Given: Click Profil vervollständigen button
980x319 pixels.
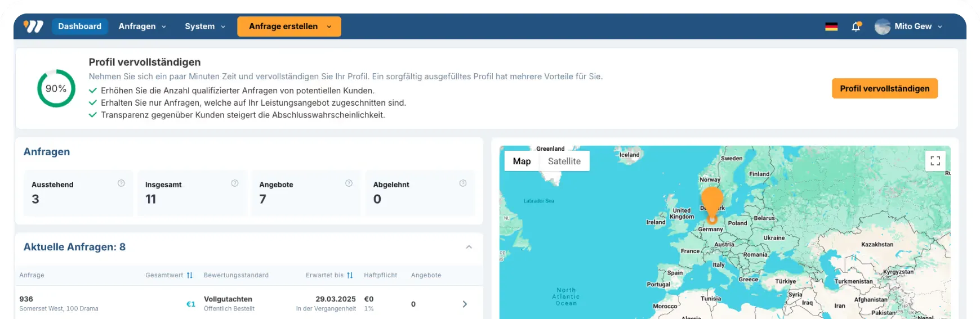Looking at the screenshot, I should [x=884, y=88].
